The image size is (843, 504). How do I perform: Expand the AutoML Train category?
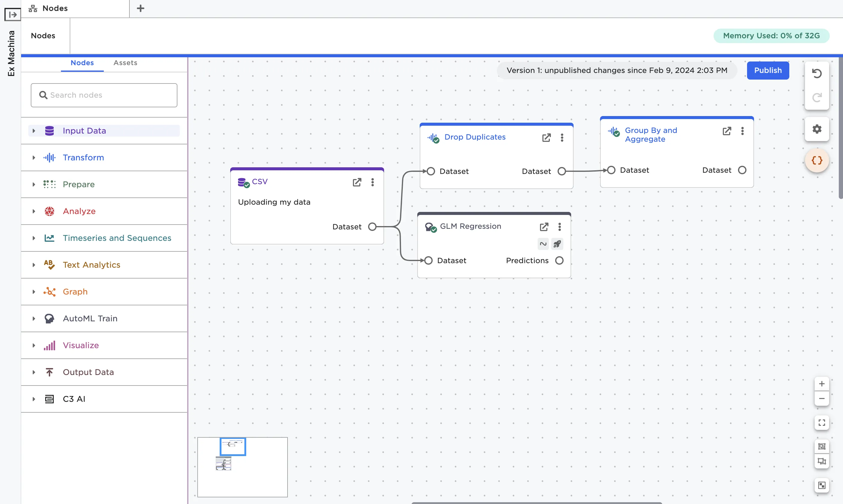coord(34,319)
